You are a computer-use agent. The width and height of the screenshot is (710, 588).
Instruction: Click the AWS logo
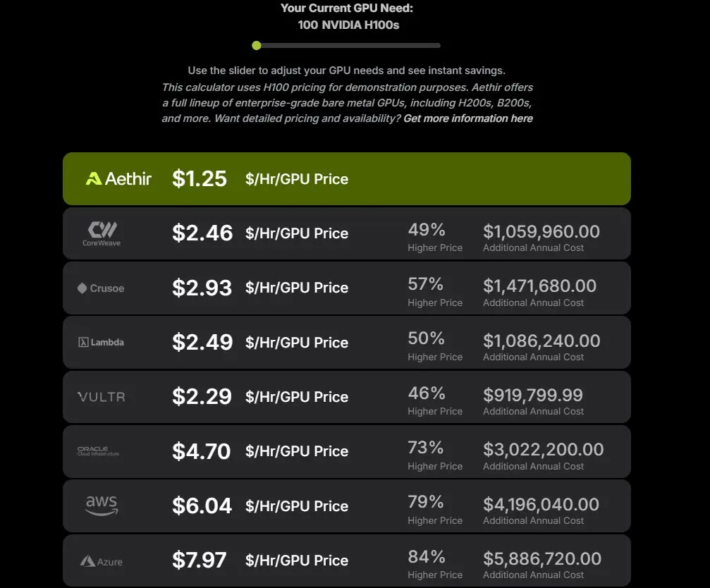[102, 506]
